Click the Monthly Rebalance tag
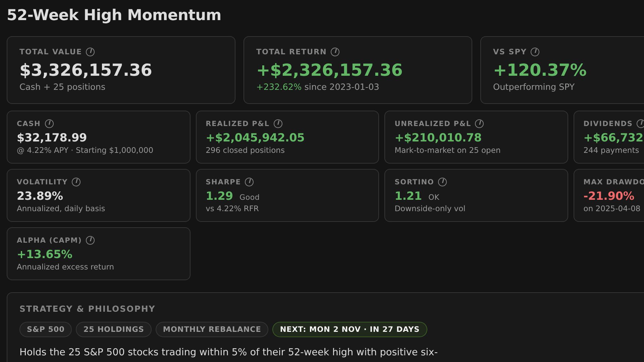The image size is (644, 362). pyautogui.click(x=212, y=329)
